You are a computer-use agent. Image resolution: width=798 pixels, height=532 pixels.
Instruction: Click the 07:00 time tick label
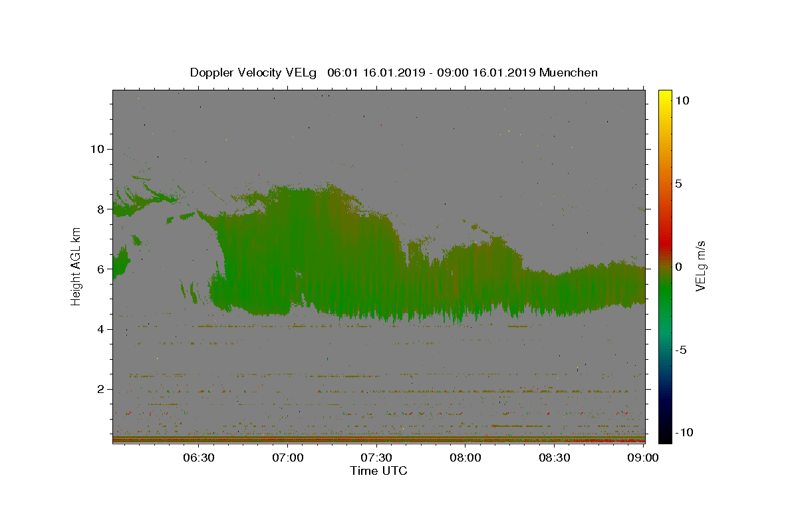click(x=288, y=458)
